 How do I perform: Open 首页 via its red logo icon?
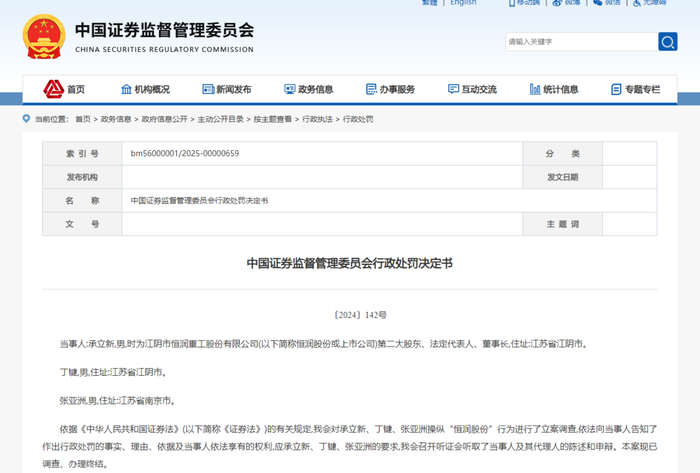tap(54, 89)
